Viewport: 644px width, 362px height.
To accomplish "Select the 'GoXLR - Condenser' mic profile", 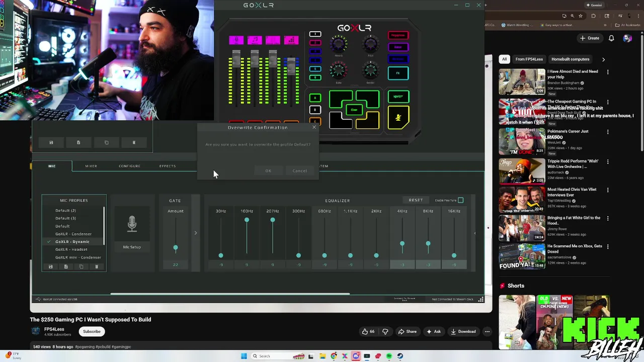I will tap(73, 234).
